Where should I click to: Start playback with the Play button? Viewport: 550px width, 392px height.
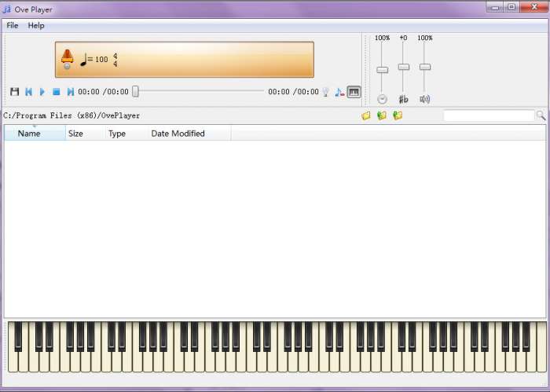coord(42,92)
